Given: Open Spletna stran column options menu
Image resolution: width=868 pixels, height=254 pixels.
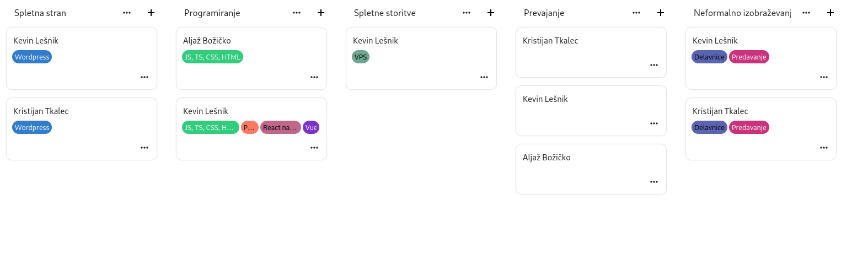Looking at the screenshot, I should (127, 13).
